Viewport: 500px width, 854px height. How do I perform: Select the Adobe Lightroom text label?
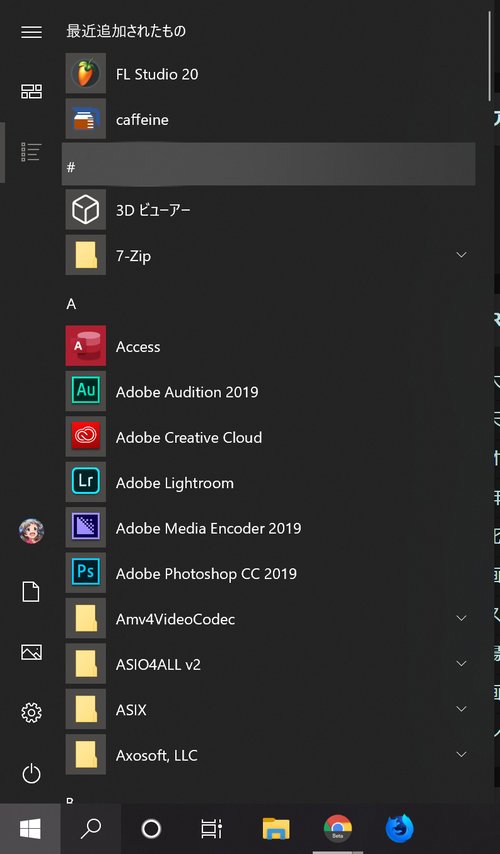(175, 483)
